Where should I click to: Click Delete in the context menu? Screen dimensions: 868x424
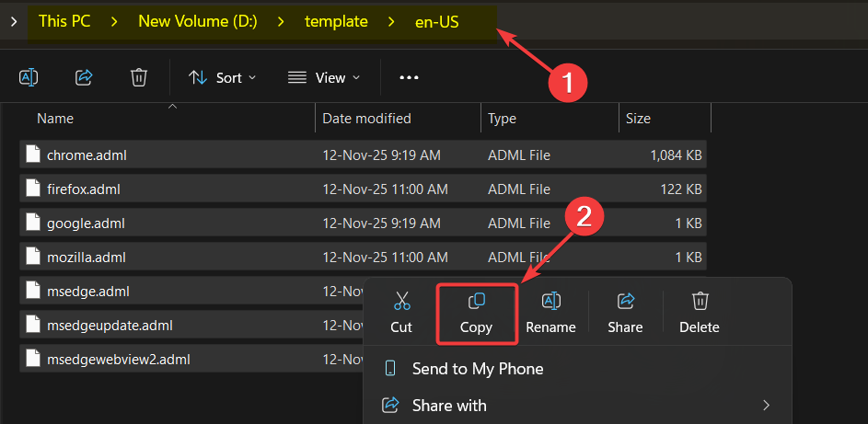coord(700,314)
